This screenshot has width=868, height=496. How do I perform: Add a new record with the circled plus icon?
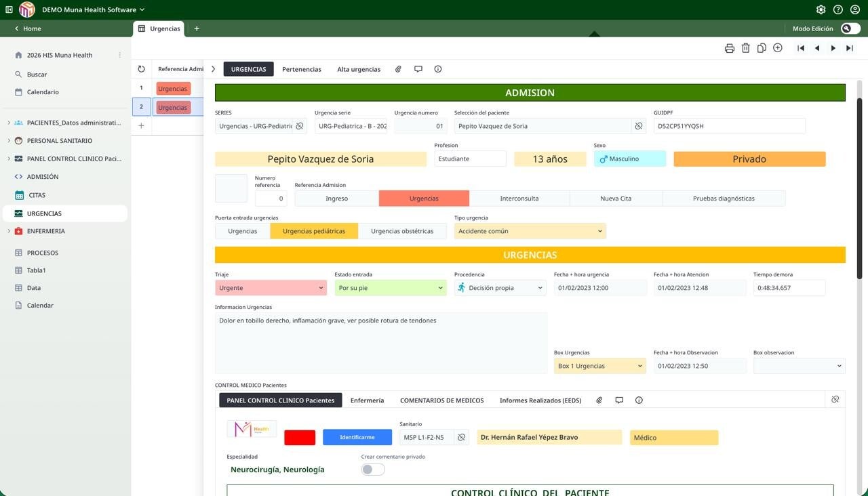tap(778, 48)
